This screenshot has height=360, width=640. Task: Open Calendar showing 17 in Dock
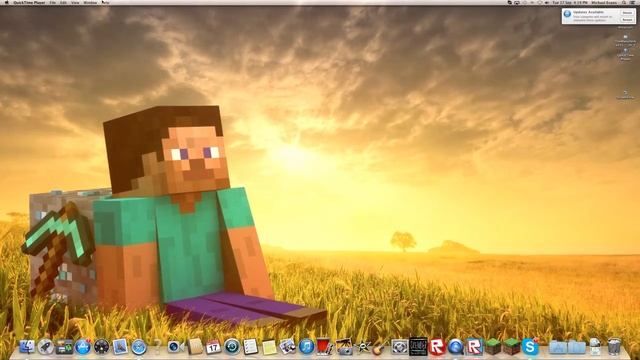tap(213, 347)
